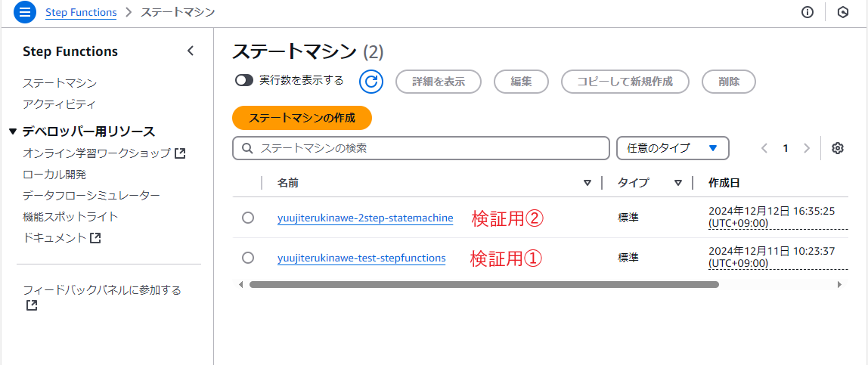Open オンライン学習ワークショップ link
868x365 pixels.
[96, 153]
